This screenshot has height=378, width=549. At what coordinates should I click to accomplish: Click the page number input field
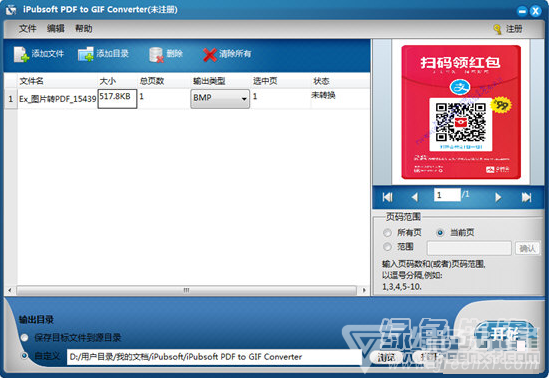pyautogui.click(x=447, y=195)
